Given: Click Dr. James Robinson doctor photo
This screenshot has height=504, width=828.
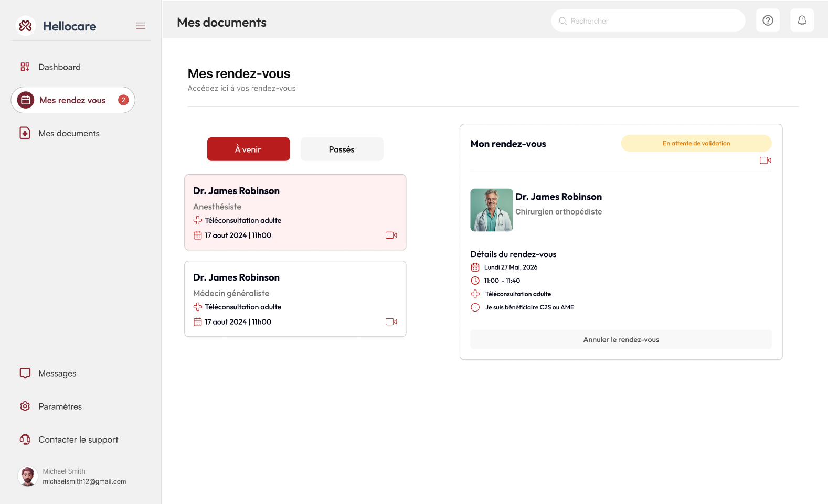Looking at the screenshot, I should point(492,210).
